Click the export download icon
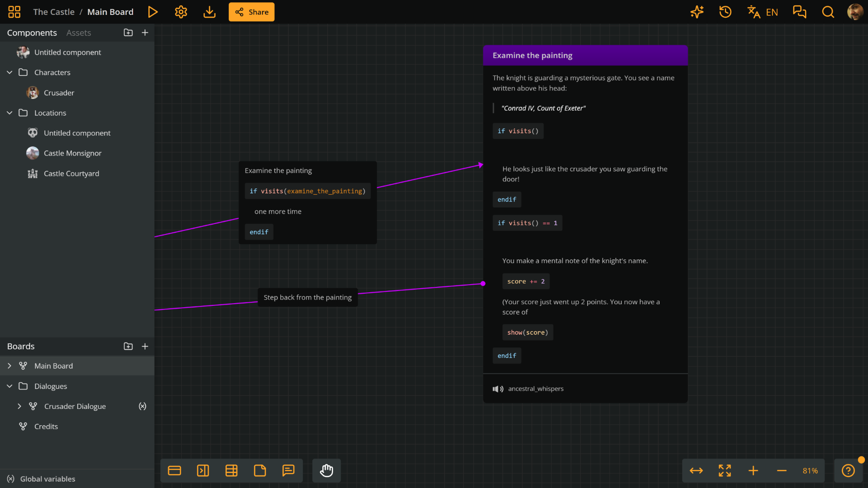 click(209, 12)
